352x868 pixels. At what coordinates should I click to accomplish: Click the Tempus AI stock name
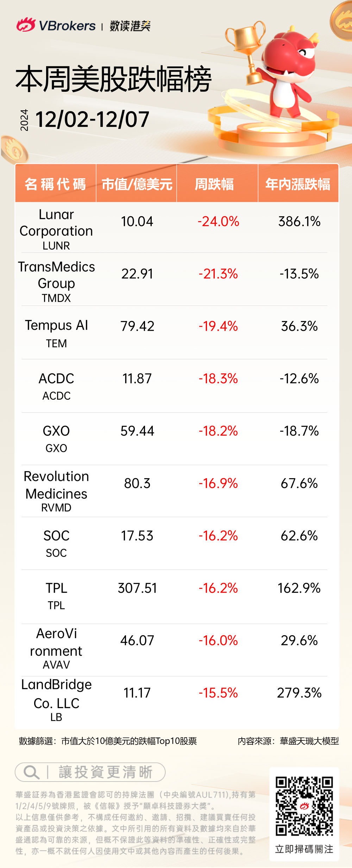click(56, 326)
